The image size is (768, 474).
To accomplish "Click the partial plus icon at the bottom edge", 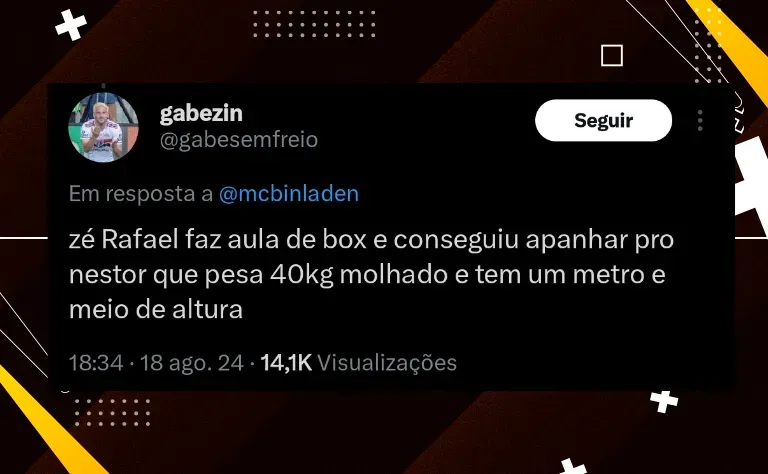I will point(573,466).
